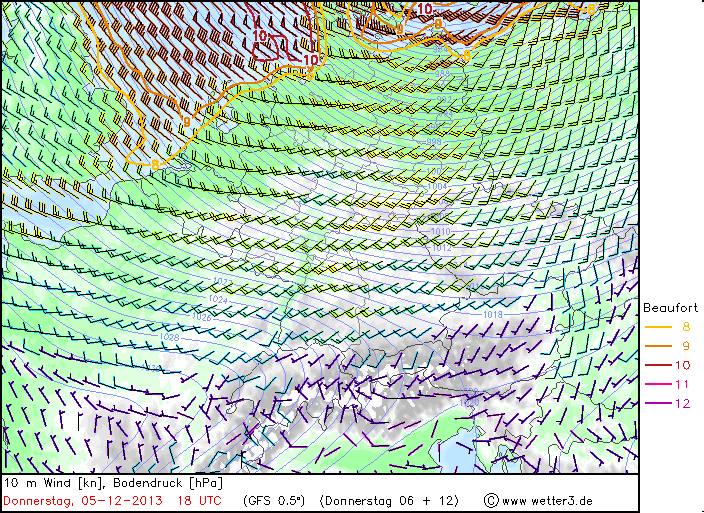Pick the dark red Beaufort 10 legend line

(x=657, y=365)
